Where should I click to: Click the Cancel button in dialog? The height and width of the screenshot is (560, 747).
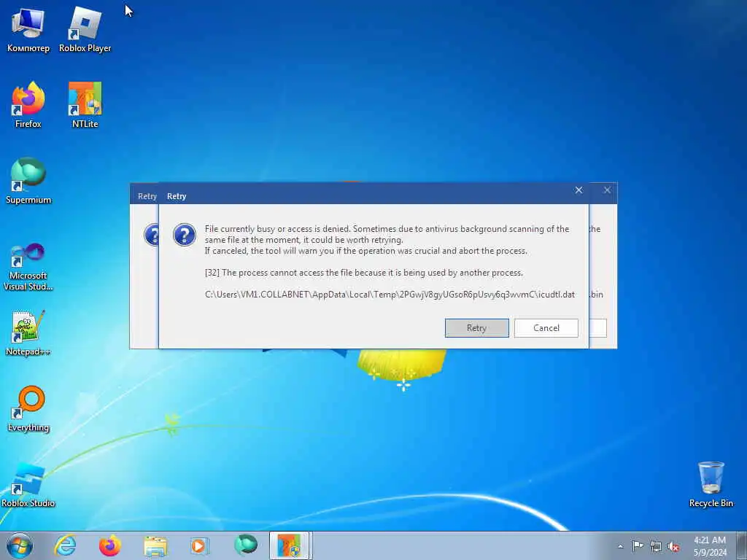pyautogui.click(x=546, y=328)
